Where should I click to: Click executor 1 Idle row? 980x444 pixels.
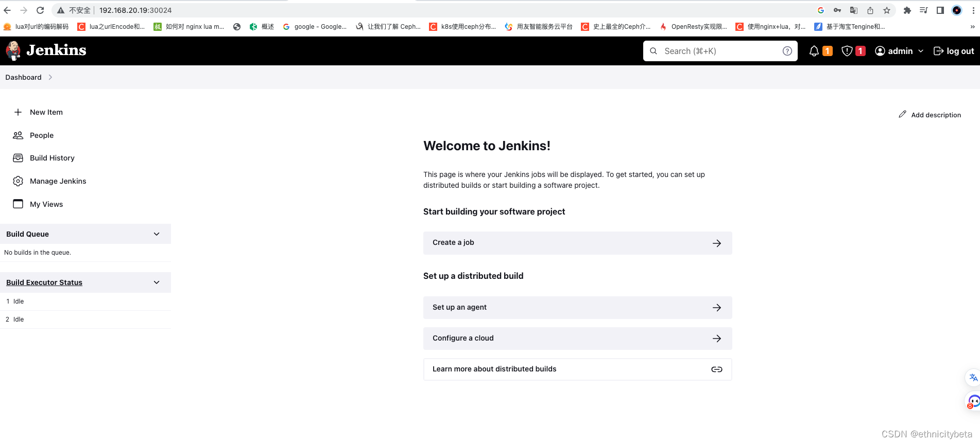coord(85,301)
